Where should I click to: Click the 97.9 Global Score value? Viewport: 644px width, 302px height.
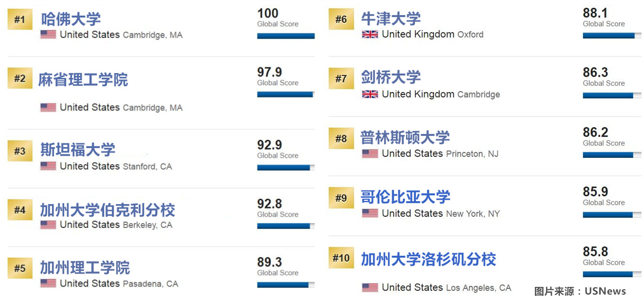click(269, 72)
